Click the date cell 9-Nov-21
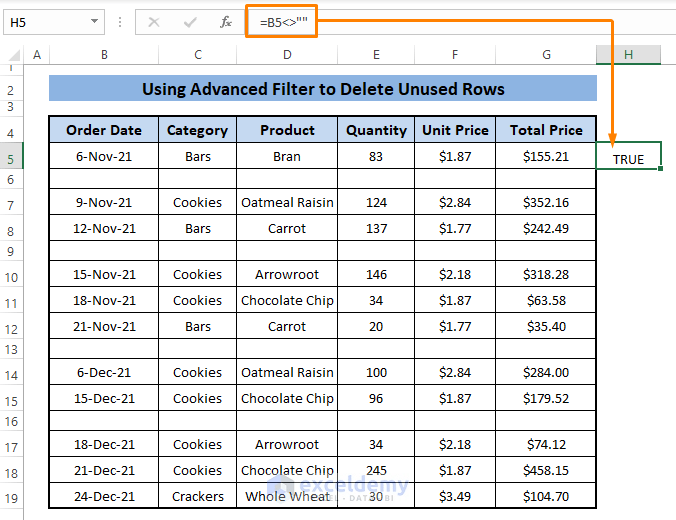 [104, 202]
